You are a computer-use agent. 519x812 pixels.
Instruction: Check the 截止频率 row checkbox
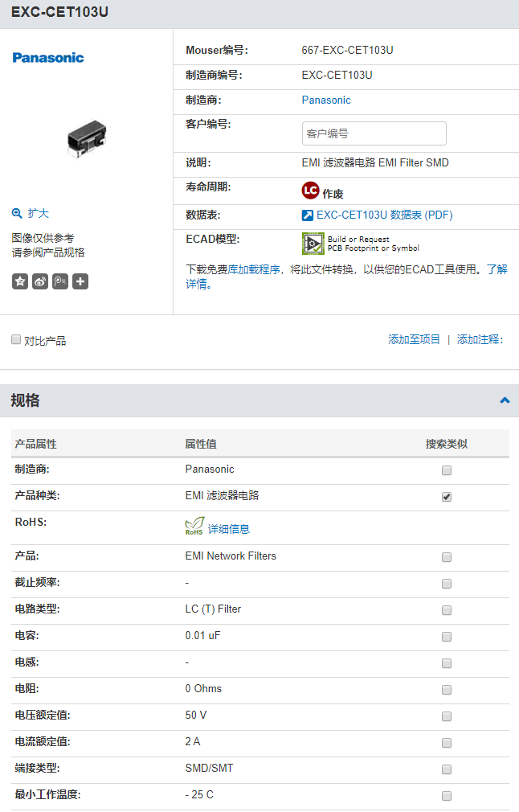click(x=447, y=584)
